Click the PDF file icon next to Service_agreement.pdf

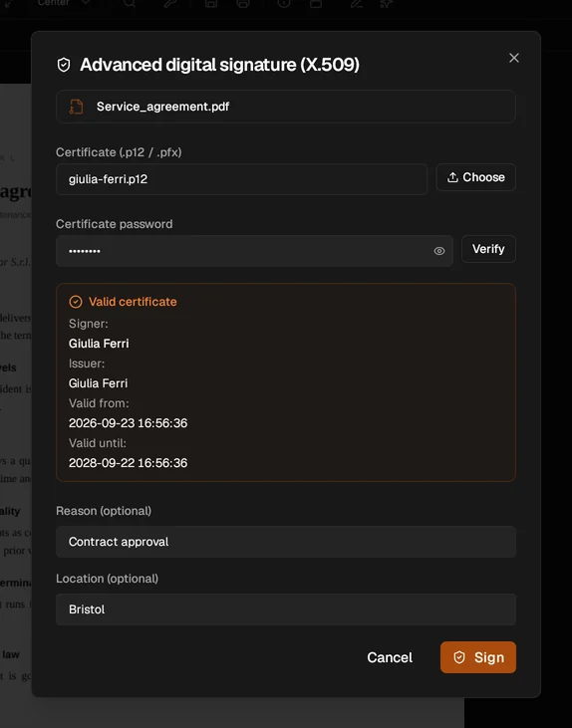[x=76, y=107]
